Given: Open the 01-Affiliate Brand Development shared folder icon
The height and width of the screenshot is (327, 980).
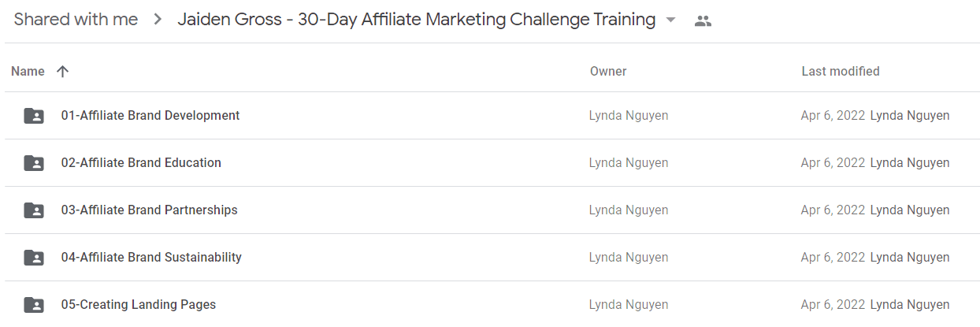Looking at the screenshot, I should click(x=34, y=116).
